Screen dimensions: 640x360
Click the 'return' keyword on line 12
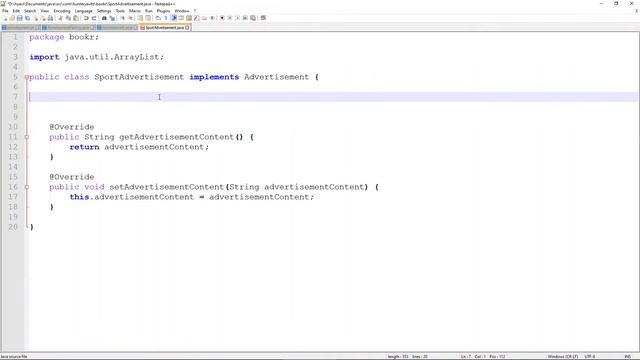pyautogui.click(x=84, y=147)
